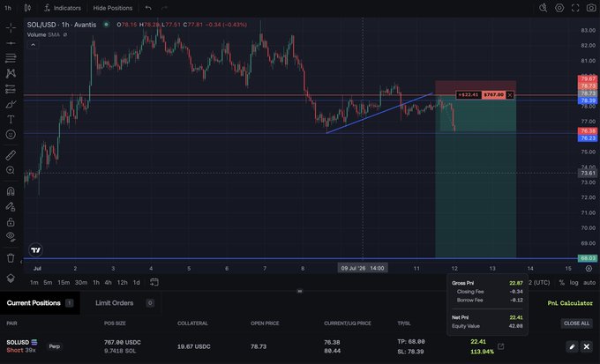Activate the zoom in tool
The height and width of the screenshot is (364, 600).
[x=11, y=170]
